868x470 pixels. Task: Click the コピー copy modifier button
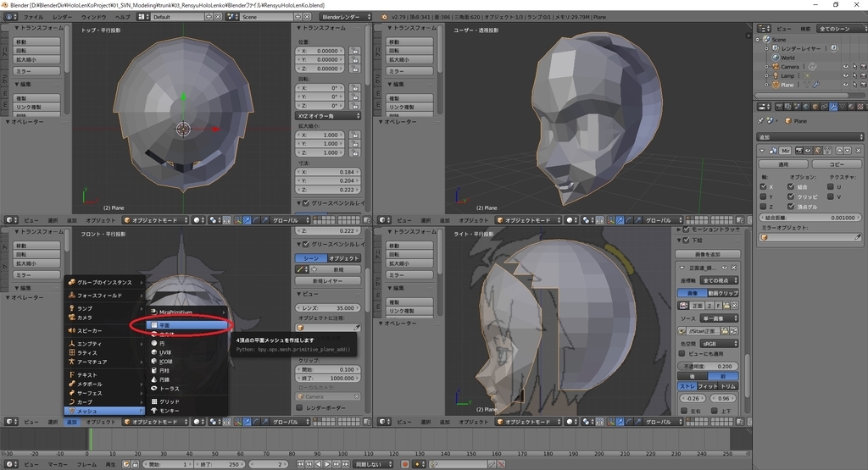pos(837,164)
